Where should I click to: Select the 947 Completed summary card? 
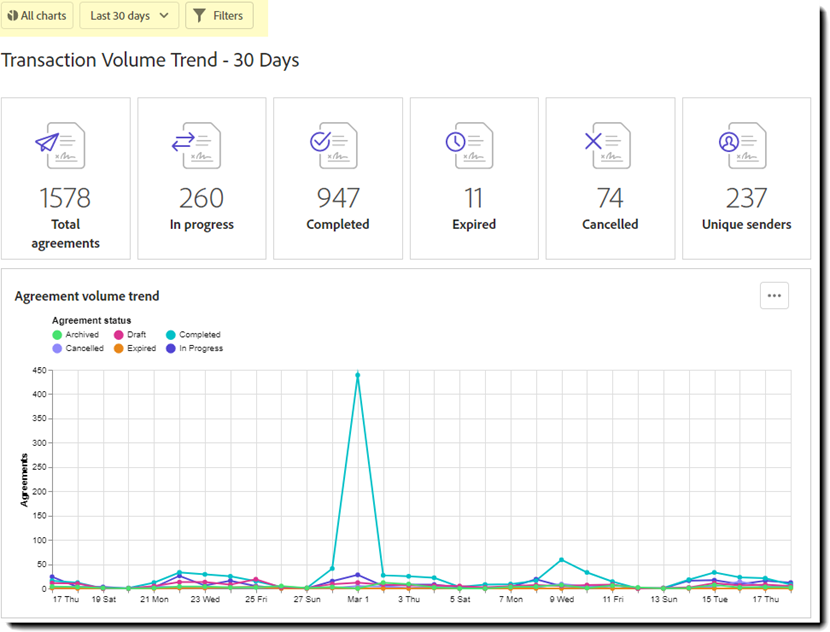338,178
